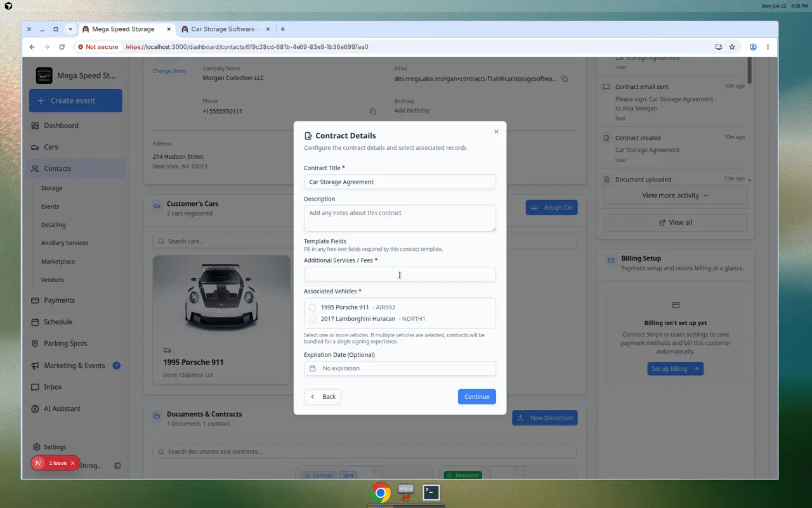Click the Parking Spots pin icon
Viewport: 812px width, 508px height.
click(35, 344)
